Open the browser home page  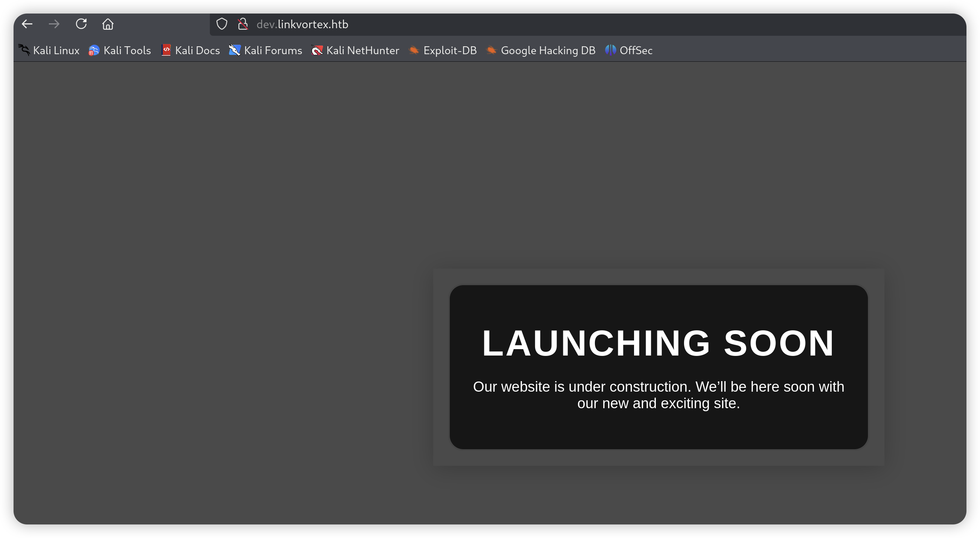pos(108,24)
